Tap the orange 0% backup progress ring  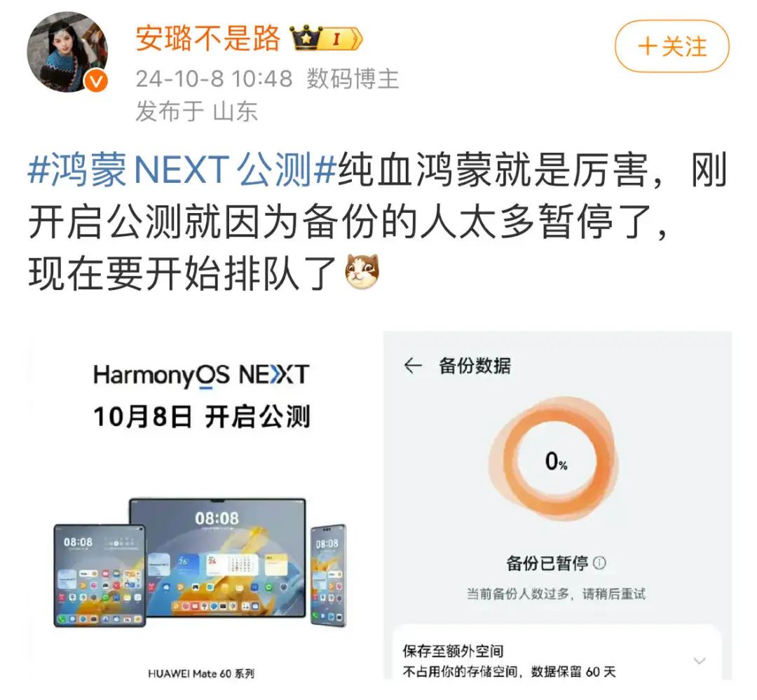(555, 460)
